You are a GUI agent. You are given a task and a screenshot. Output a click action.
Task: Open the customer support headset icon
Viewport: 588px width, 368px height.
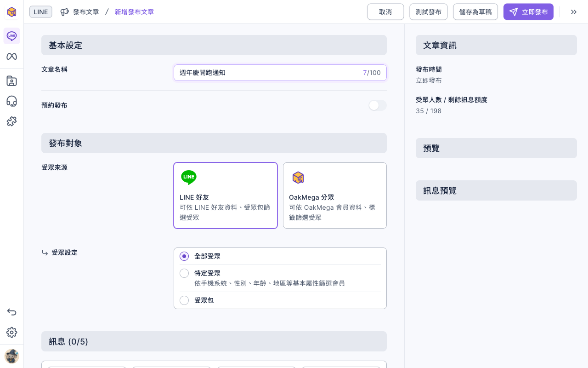pyautogui.click(x=11, y=101)
